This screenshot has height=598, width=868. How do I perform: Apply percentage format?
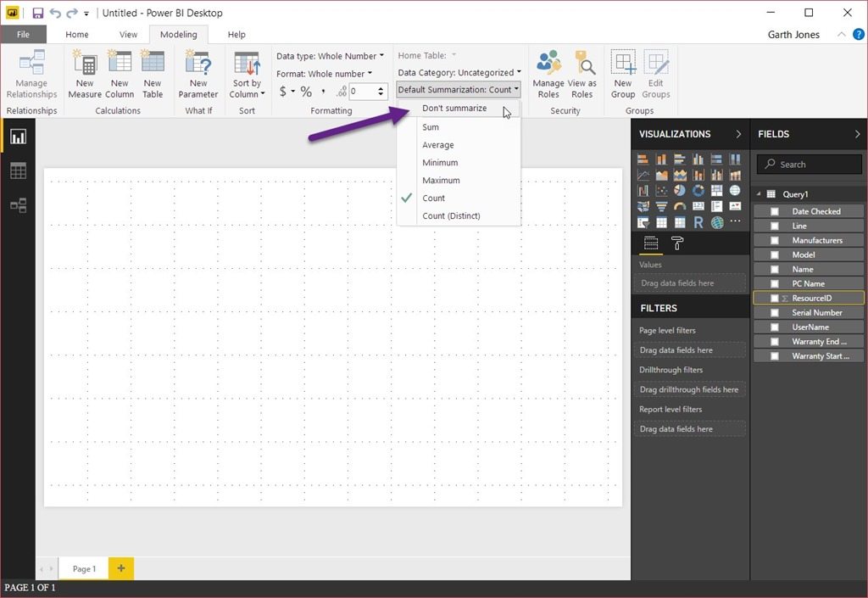(306, 92)
